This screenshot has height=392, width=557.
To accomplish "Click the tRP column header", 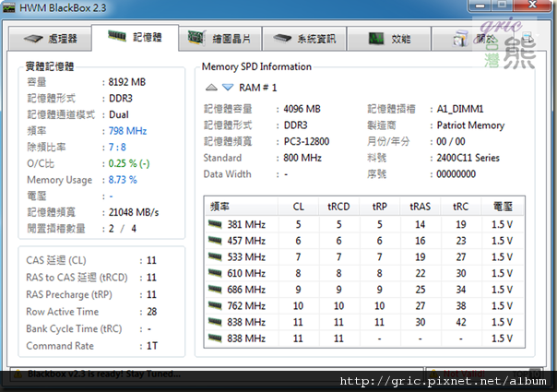I will [x=379, y=207].
